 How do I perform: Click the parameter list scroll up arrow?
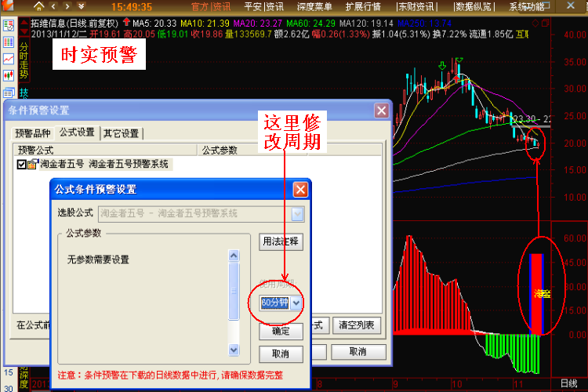tap(234, 256)
